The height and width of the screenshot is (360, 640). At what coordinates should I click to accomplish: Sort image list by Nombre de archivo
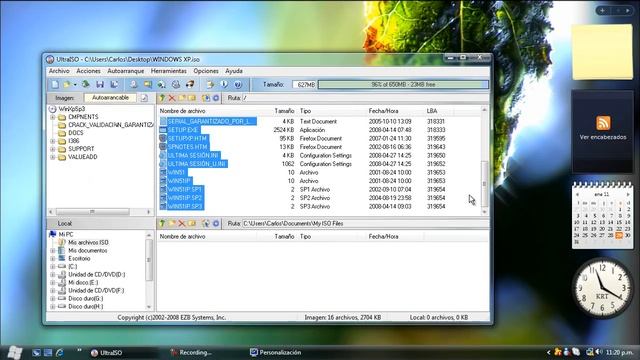coord(182,111)
